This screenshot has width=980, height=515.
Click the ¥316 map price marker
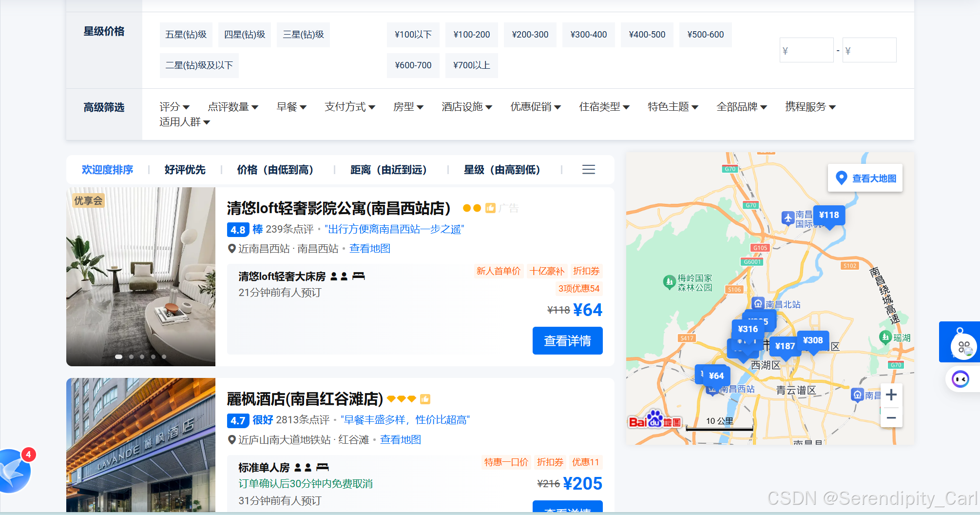[x=748, y=329]
